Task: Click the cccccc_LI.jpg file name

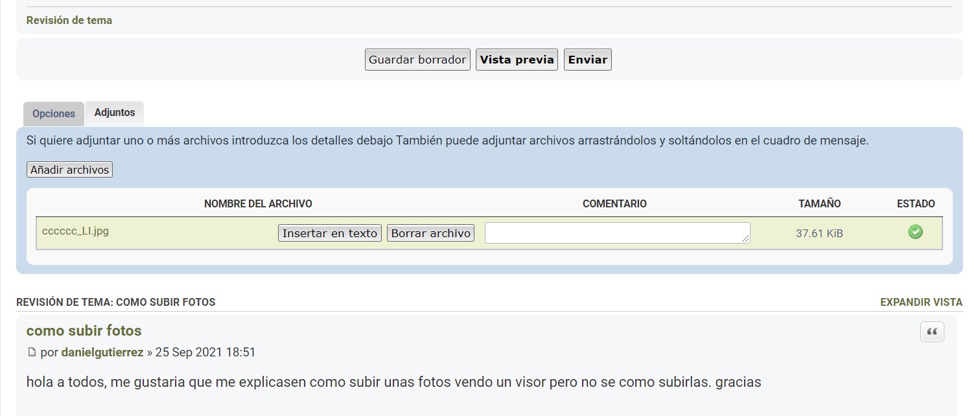Action: (75, 231)
